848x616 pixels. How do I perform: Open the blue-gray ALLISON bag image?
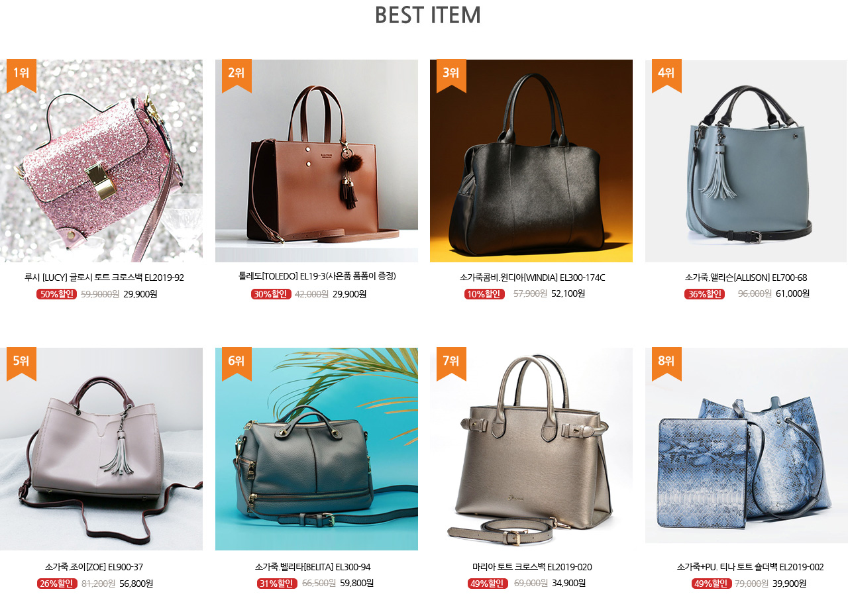746,161
